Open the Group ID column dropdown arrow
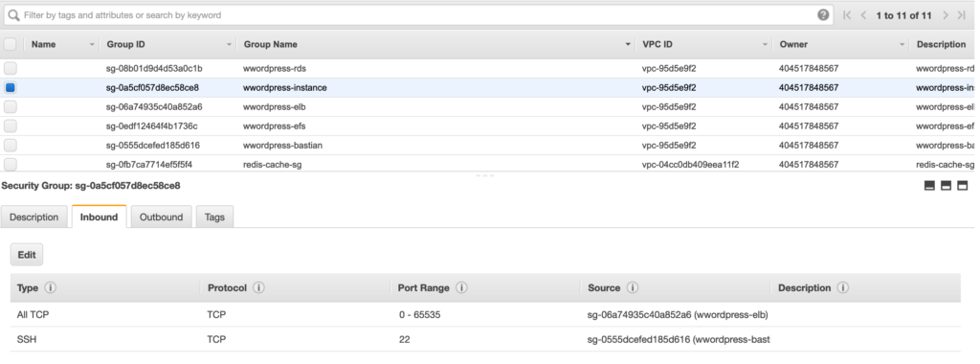 pos(229,45)
